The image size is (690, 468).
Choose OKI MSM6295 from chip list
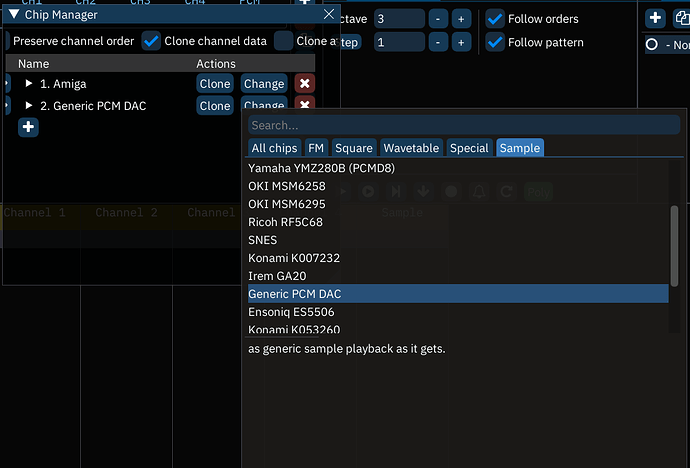coord(458,204)
